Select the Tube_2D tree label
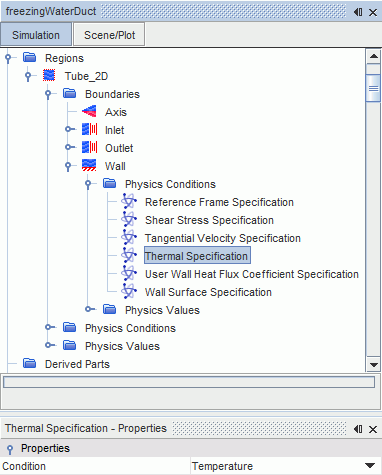 coord(86,76)
